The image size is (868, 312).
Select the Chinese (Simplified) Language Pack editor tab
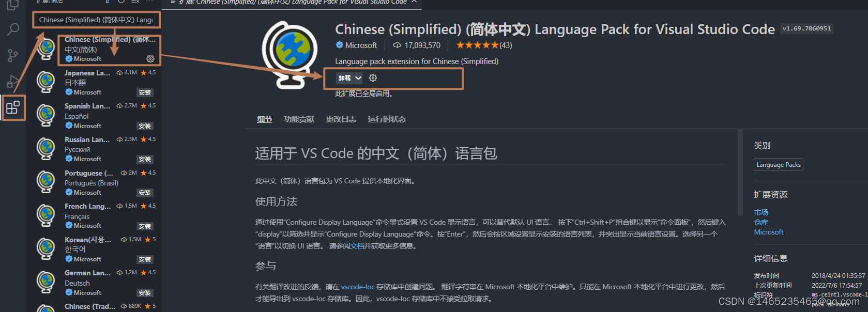pos(292,3)
